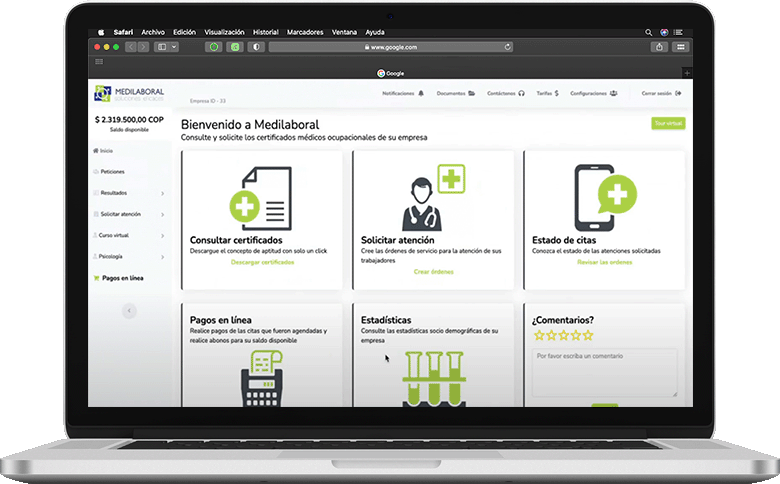Click the comment text field
780x484 pixels.
click(604, 370)
